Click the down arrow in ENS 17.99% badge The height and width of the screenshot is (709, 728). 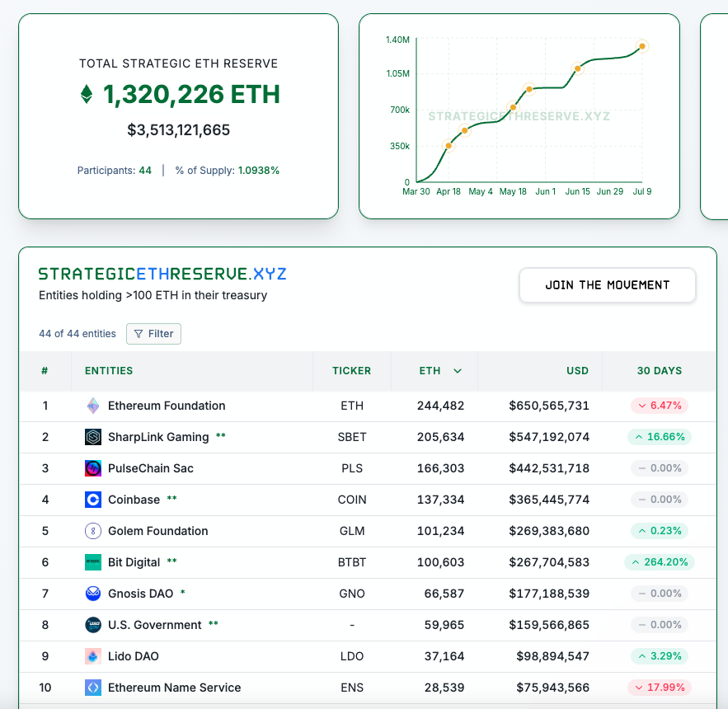pos(639,688)
